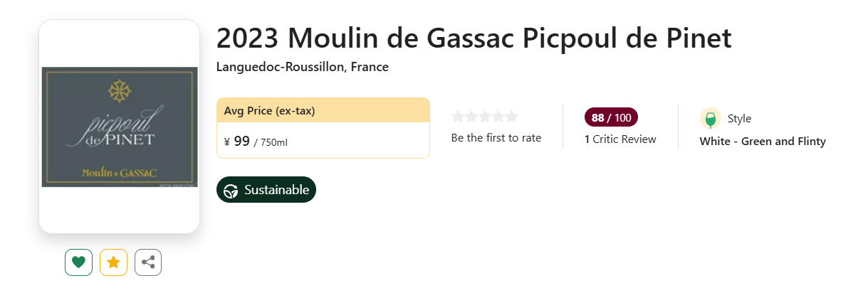Click the Sustainable leaf icon

click(x=231, y=190)
